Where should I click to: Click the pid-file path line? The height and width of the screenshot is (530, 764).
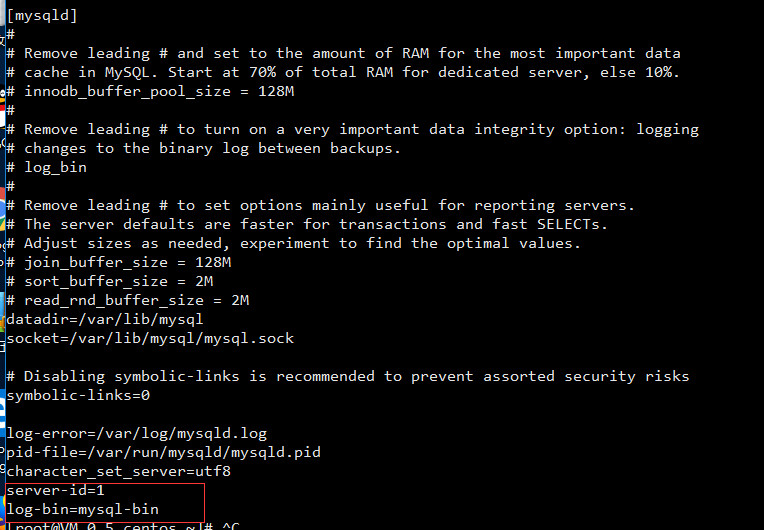[x=164, y=452]
